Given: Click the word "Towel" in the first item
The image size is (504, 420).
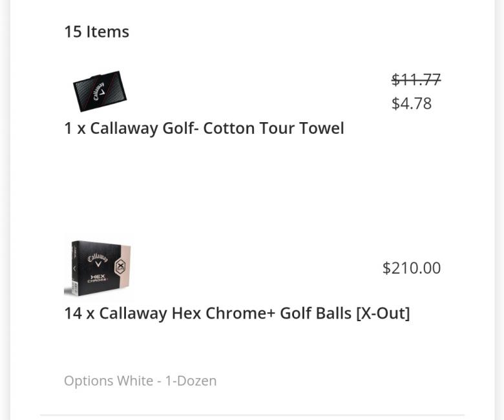Looking at the screenshot, I should tap(320, 128).
